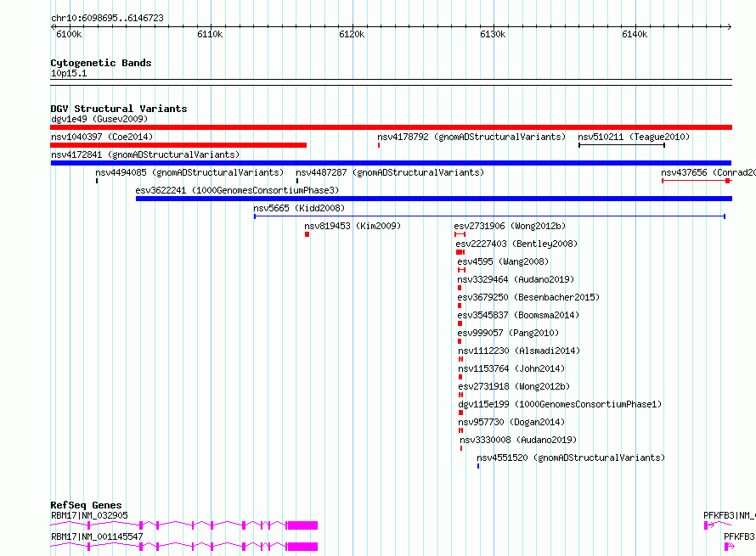Open dgv115e199 1000Genomes Phase1 label

pyautogui.click(x=560, y=404)
